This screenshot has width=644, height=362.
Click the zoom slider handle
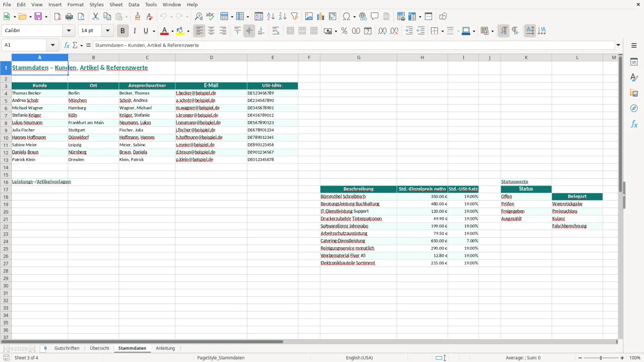coord(601,358)
